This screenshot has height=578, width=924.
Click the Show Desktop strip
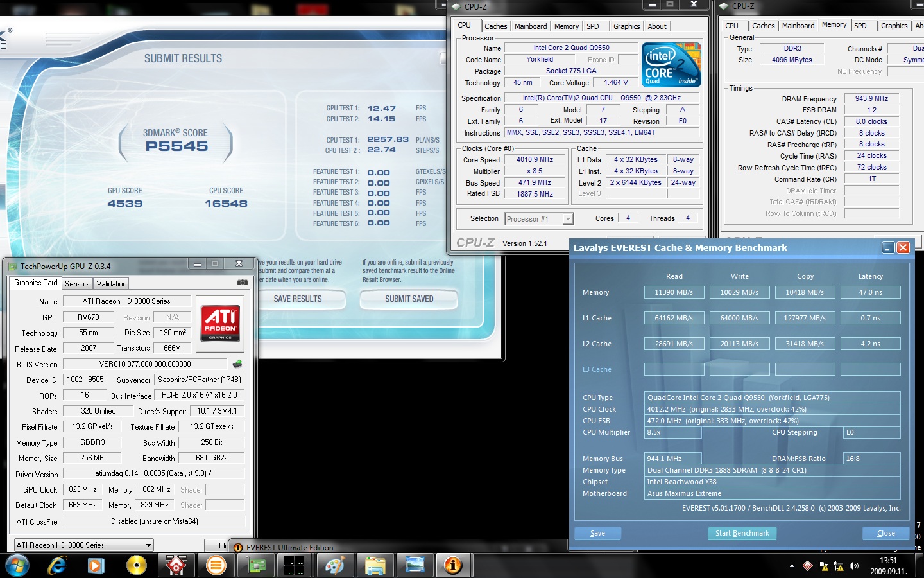(919, 566)
